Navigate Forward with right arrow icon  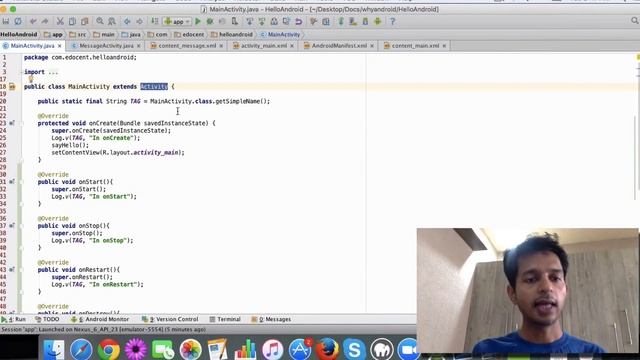(x=139, y=21)
